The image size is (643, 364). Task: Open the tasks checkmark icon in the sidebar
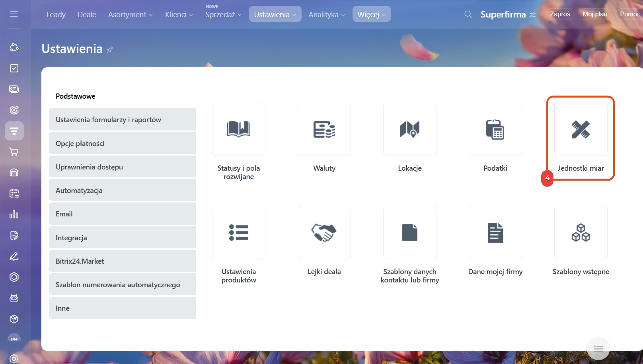click(x=14, y=68)
